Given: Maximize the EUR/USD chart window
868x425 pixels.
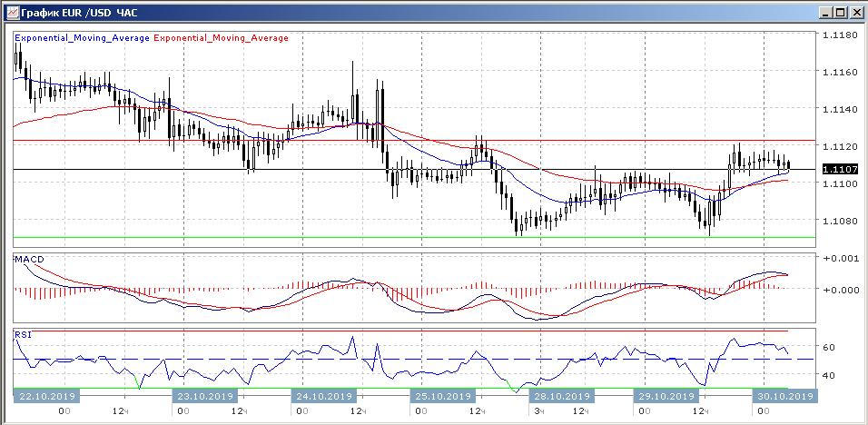Looking at the screenshot, I should pos(840,12).
